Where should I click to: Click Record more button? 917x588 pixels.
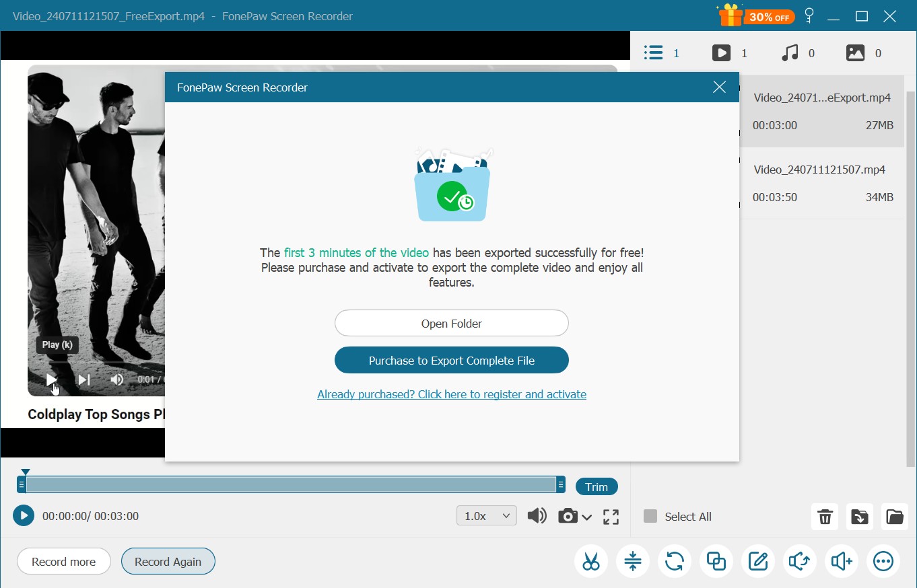point(64,562)
